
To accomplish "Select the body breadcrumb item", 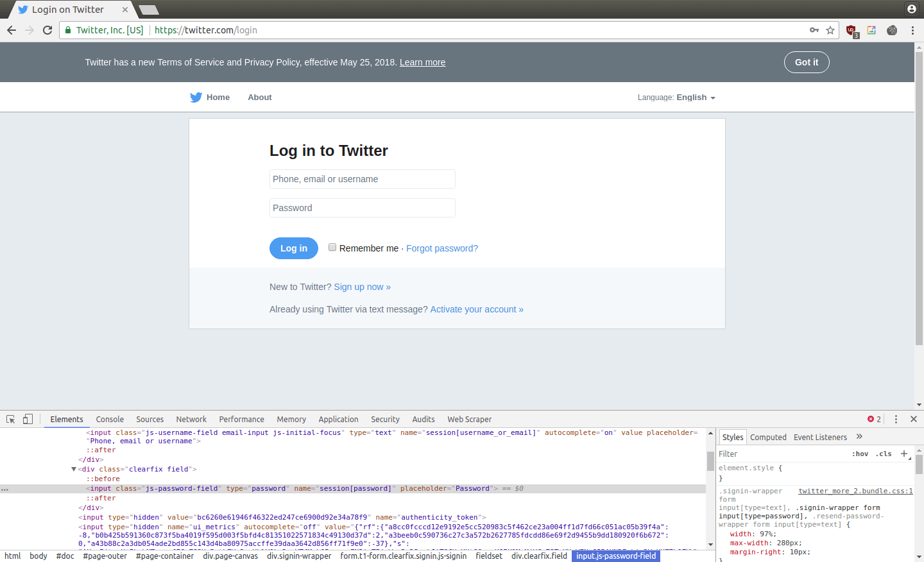I will coord(38,556).
